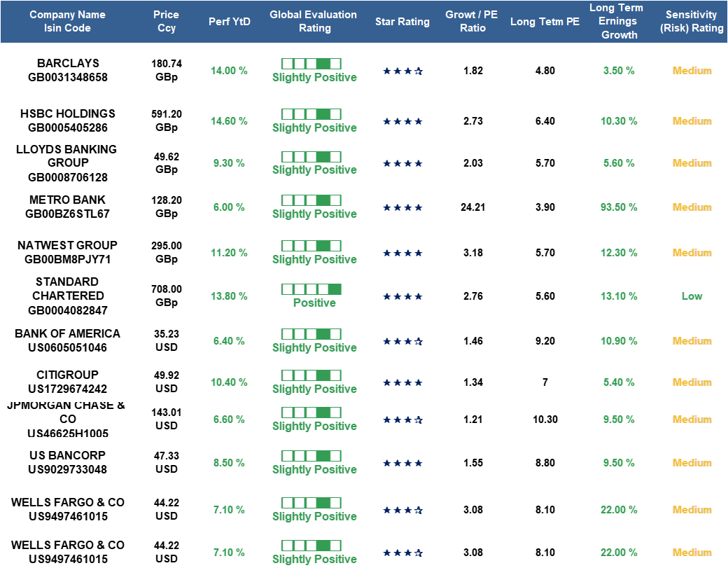Click Metro Bank's evaluation rating bar
Viewport: 728px width, 575px height.
(311, 200)
